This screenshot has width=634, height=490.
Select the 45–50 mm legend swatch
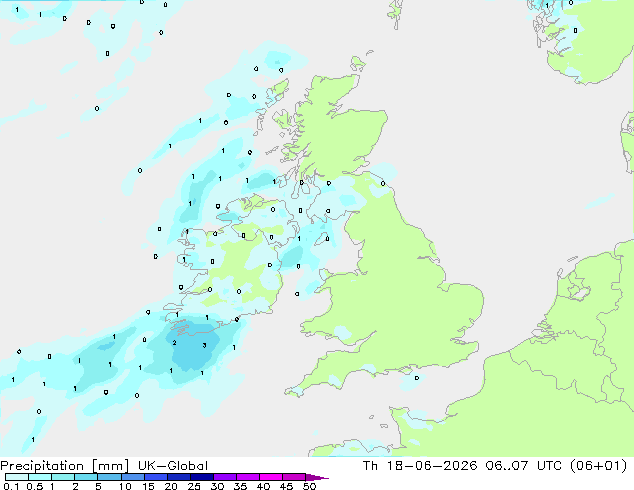tap(294, 477)
